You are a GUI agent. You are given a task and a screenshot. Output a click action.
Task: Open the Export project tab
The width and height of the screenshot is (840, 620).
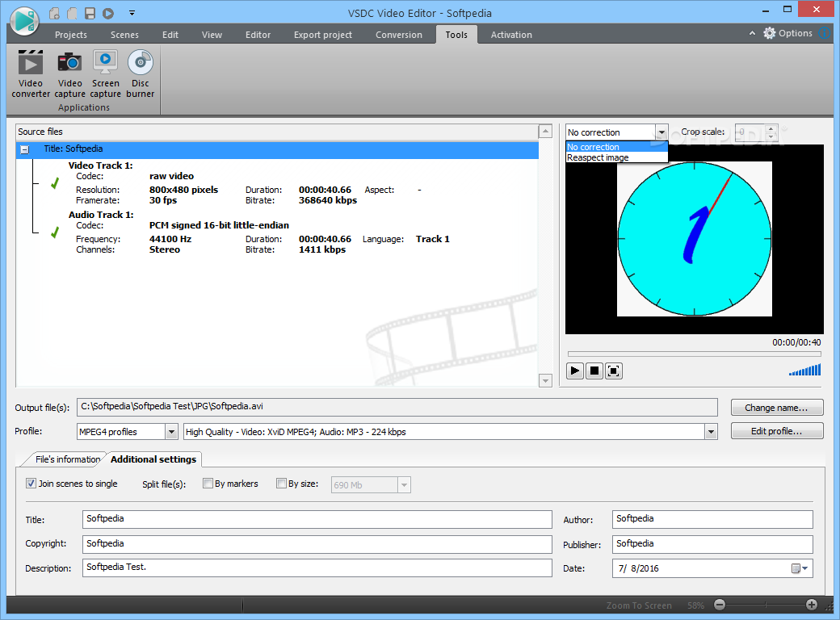coord(322,35)
